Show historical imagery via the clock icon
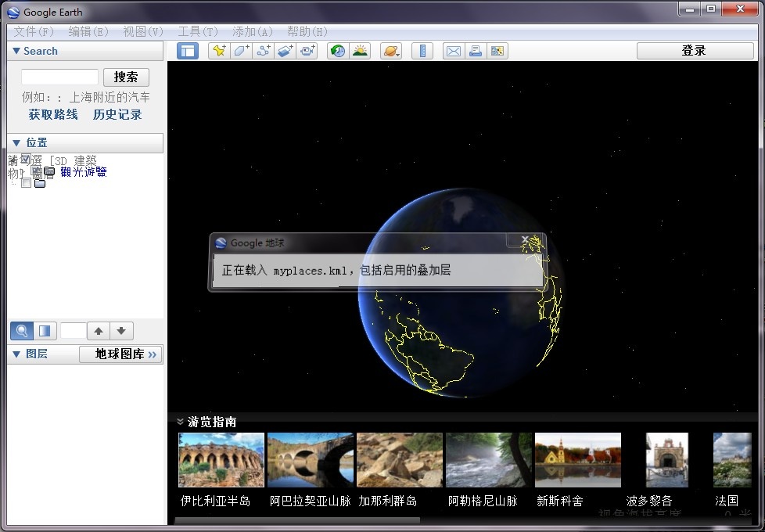The image size is (765, 532). tap(336, 50)
